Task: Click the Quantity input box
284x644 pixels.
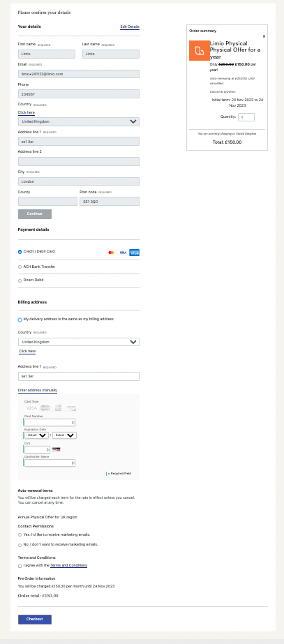Action: coord(246,117)
